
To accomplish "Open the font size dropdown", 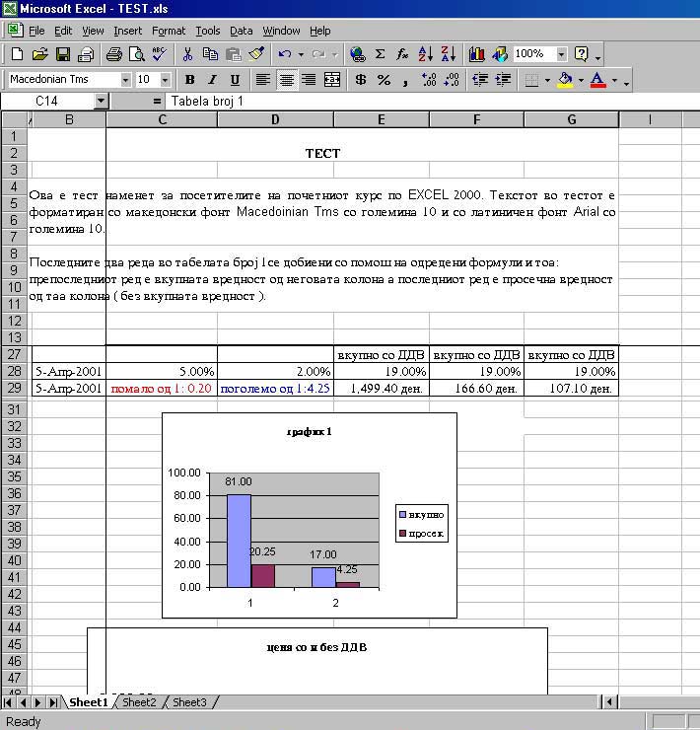I will click(165, 80).
